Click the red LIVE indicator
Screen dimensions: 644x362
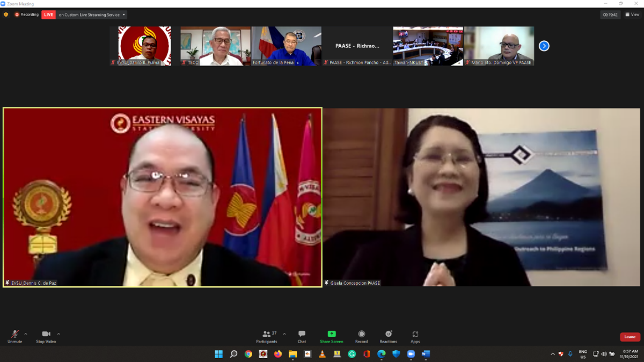(48, 15)
